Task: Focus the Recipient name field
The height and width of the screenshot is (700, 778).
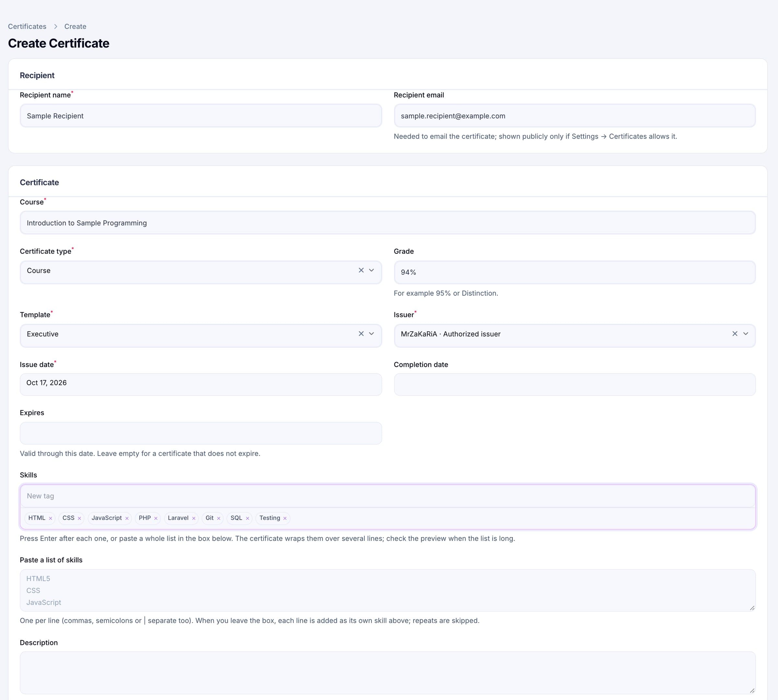Action: [201, 116]
